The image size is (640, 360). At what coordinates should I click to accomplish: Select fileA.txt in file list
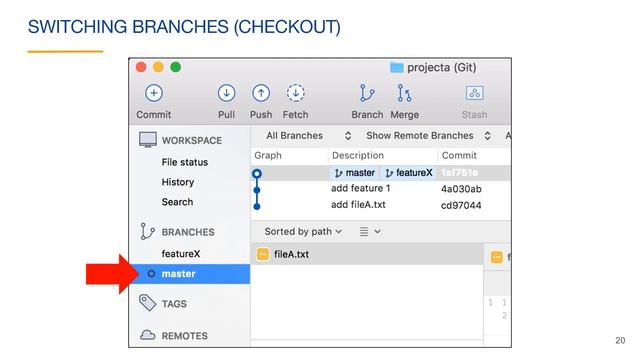367,254
